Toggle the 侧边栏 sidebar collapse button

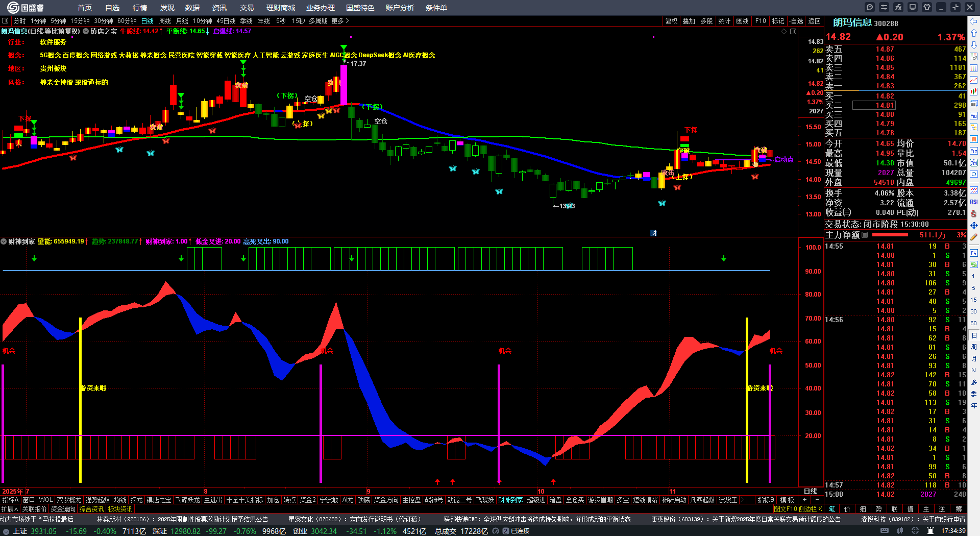point(811,509)
